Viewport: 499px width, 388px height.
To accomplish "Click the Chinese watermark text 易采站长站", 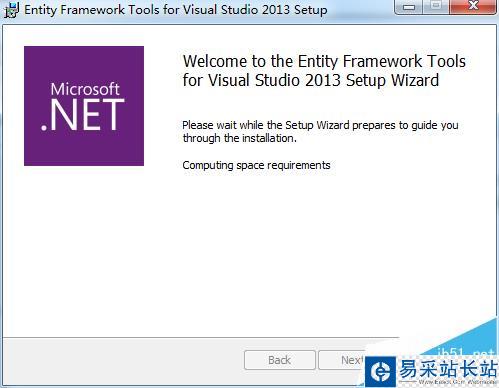I will click(447, 369).
